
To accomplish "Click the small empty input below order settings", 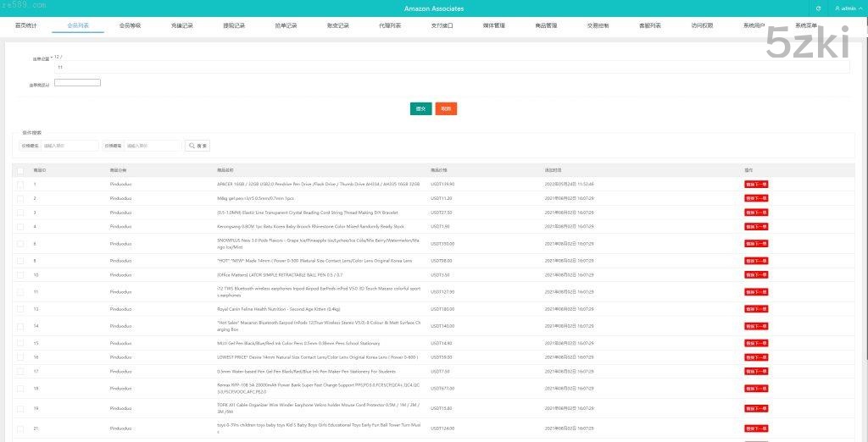I will tap(77, 83).
